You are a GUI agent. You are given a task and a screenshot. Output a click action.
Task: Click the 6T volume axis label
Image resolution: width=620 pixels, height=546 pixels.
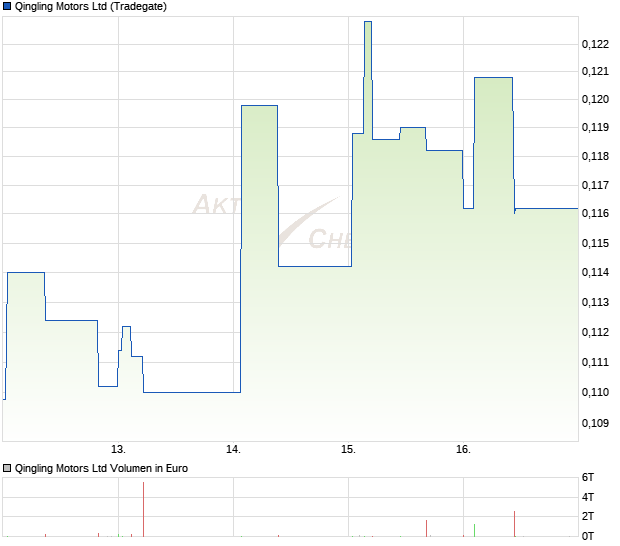click(588, 478)
